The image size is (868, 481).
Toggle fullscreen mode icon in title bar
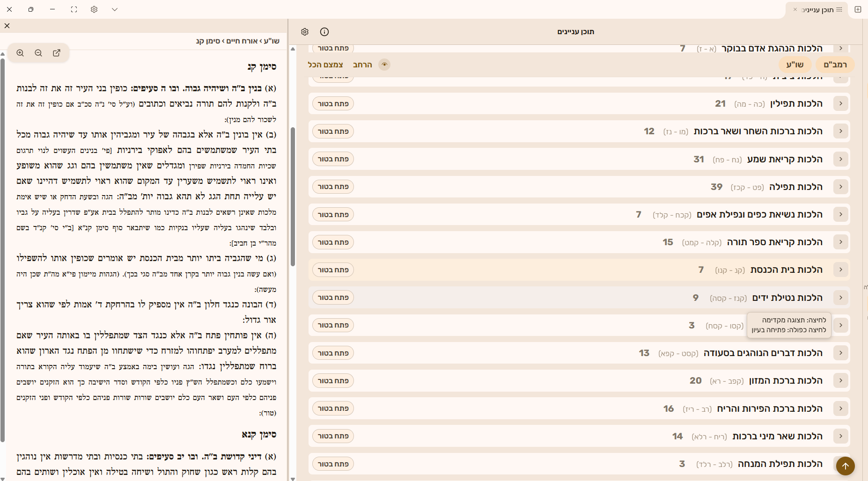click(74, 9)
